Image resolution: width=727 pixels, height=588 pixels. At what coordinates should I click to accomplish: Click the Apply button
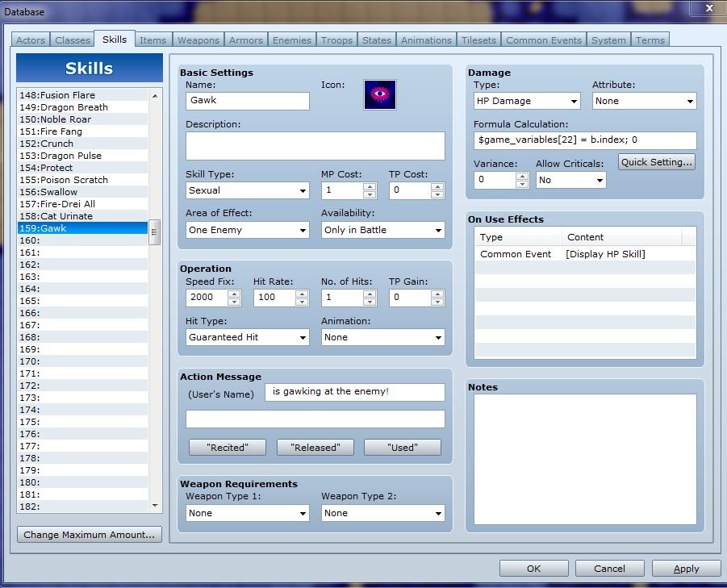click(686, 569)
